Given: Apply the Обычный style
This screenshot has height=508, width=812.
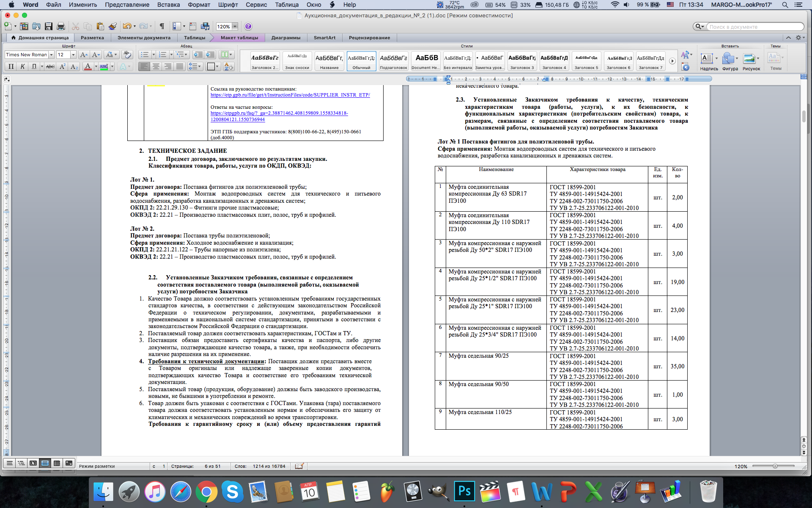Looking at the screenshot, I should coord(362,61).
